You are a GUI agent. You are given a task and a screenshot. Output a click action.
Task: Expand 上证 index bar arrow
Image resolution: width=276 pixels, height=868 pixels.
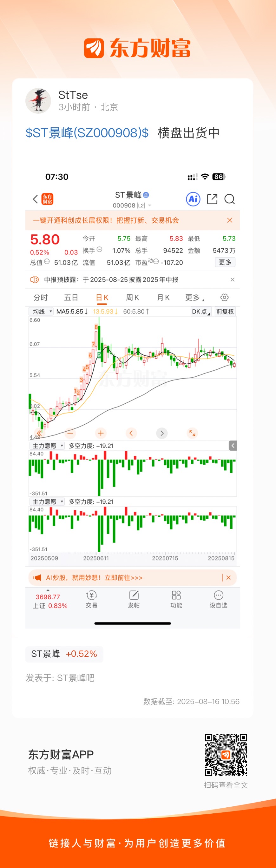coord(48,590)
